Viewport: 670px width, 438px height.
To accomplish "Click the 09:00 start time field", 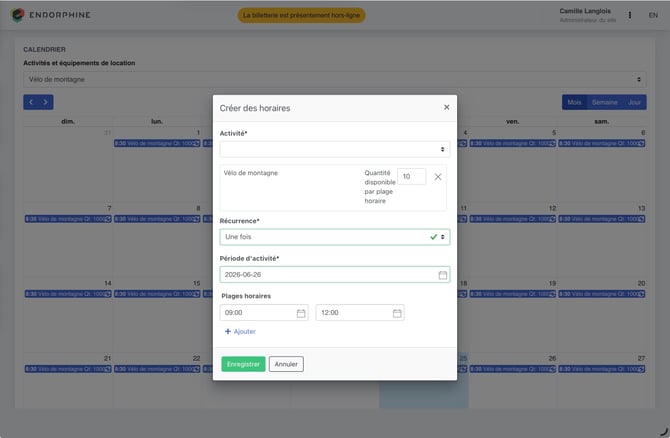I will 264,312.
